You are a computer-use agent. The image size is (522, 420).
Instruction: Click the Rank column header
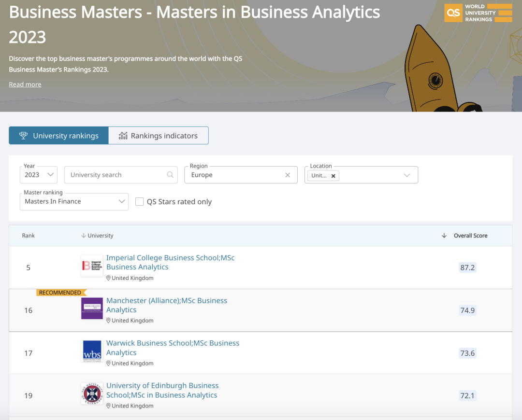click(29, 236)
